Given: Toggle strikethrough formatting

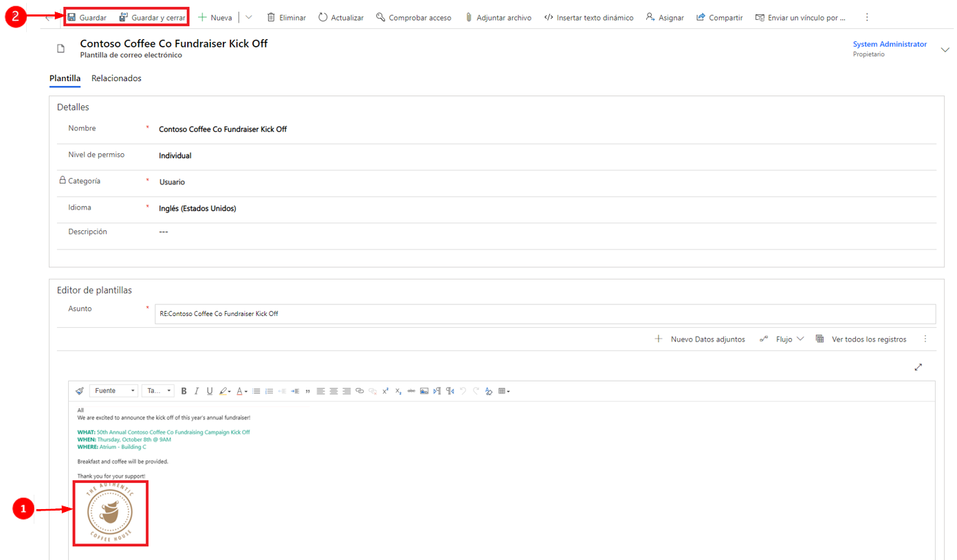Looking at the screenshot, I should 411,391.
